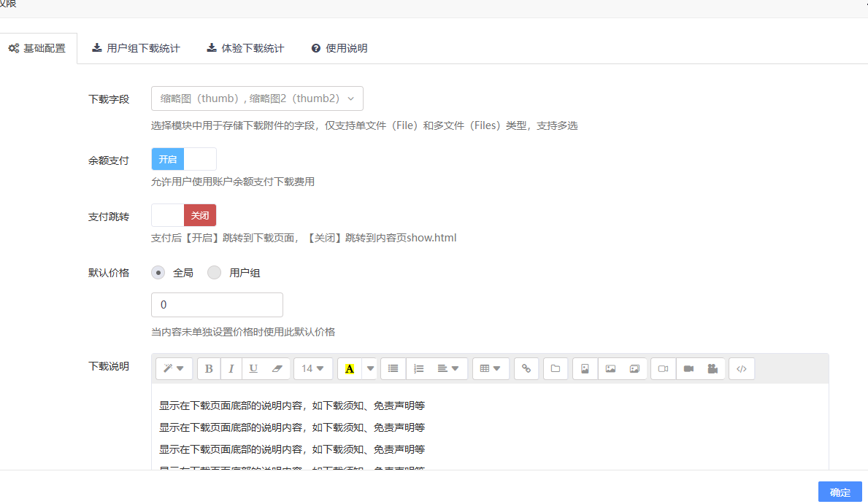The height and width of the screenshot is (504, 868).
Task: Click inside the 下载说明 editor text area
Action: (490, 427)
